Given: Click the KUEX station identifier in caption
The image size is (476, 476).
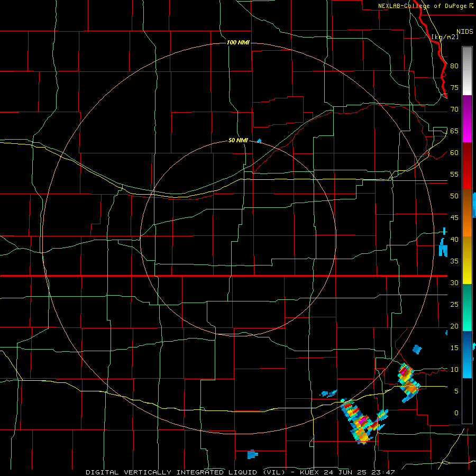Looking at the screenshot, I should pyautogui.click(x=310, y=472).
